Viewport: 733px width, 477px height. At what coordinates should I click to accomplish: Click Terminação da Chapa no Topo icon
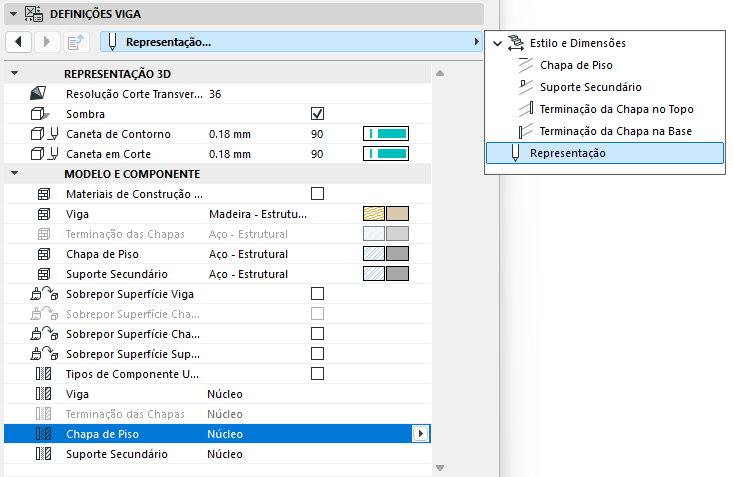pos(526,109)
